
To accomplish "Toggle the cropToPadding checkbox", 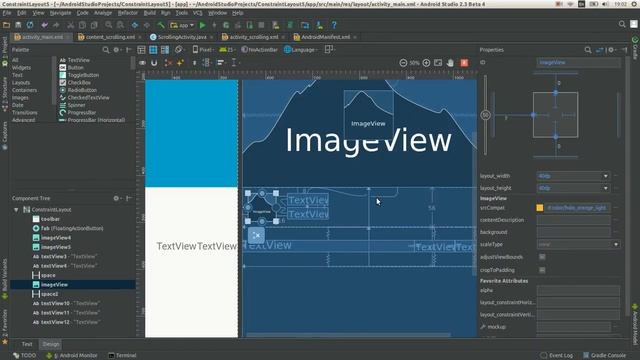I will (542, 270).
